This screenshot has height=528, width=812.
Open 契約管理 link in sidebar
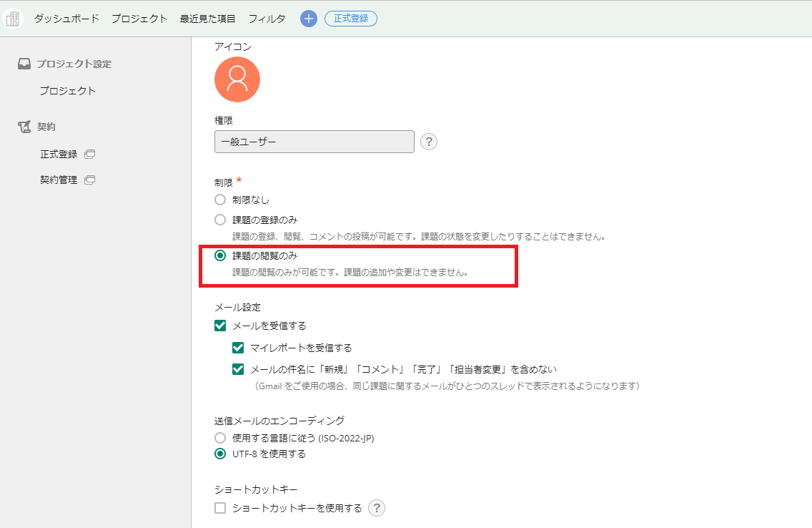tap(59, 180)
